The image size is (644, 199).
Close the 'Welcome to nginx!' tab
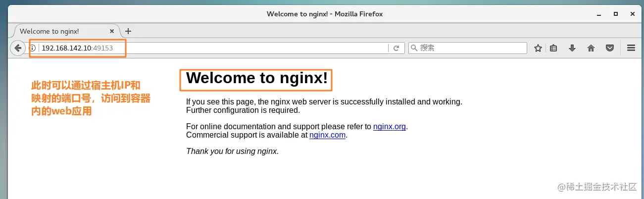pos(112,31)
